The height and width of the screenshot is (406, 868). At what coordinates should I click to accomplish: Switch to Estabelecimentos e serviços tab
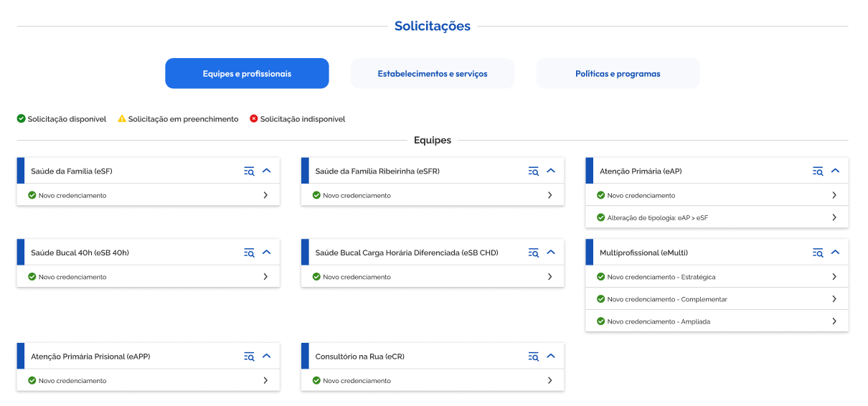coord(433,74)
